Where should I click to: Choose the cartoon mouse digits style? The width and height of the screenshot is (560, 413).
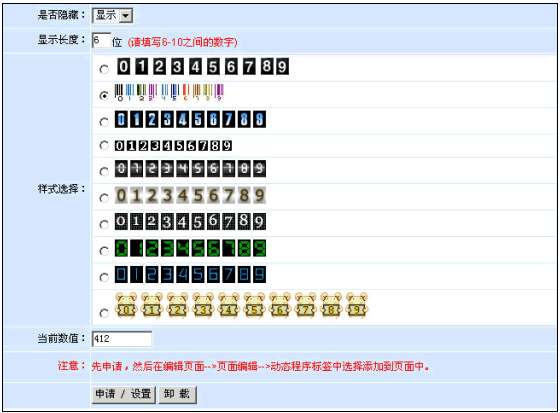point(104,313)
